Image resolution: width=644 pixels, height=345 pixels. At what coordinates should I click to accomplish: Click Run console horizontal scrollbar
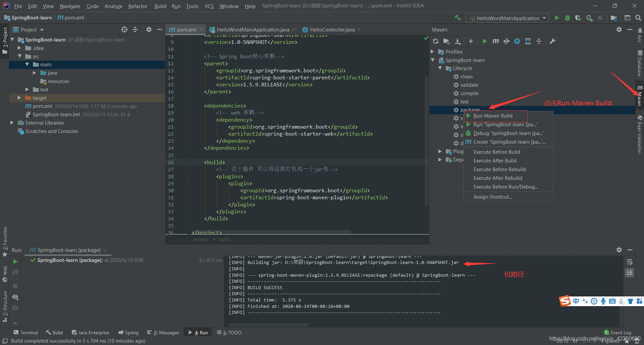(x=268, y=325)
